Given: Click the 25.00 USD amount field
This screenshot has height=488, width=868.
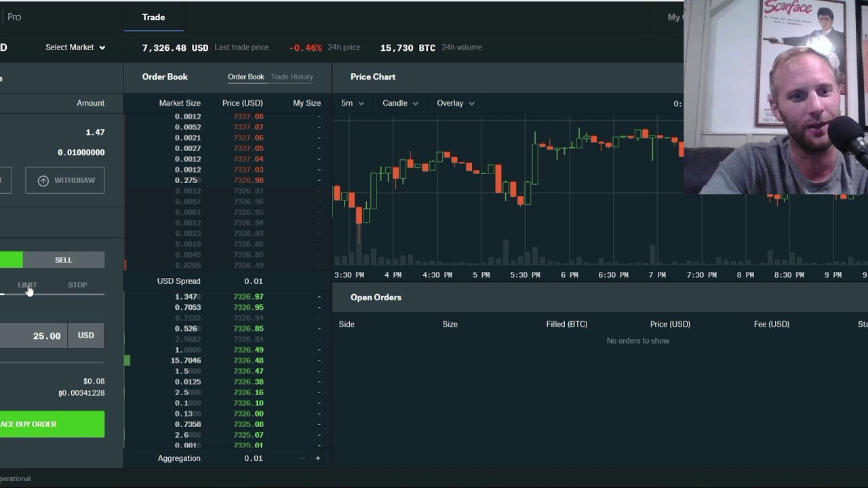Looking at the screenshot, I should click(x=33, y=335).
